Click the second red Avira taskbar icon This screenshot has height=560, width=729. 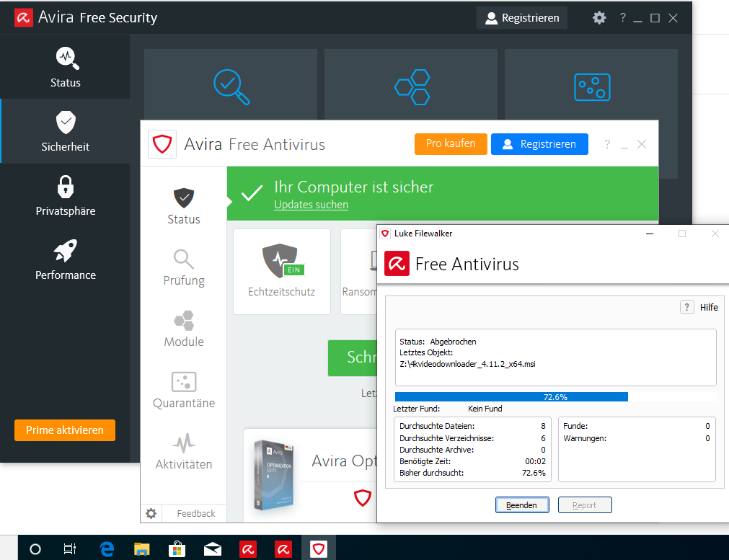coord(283,549)
